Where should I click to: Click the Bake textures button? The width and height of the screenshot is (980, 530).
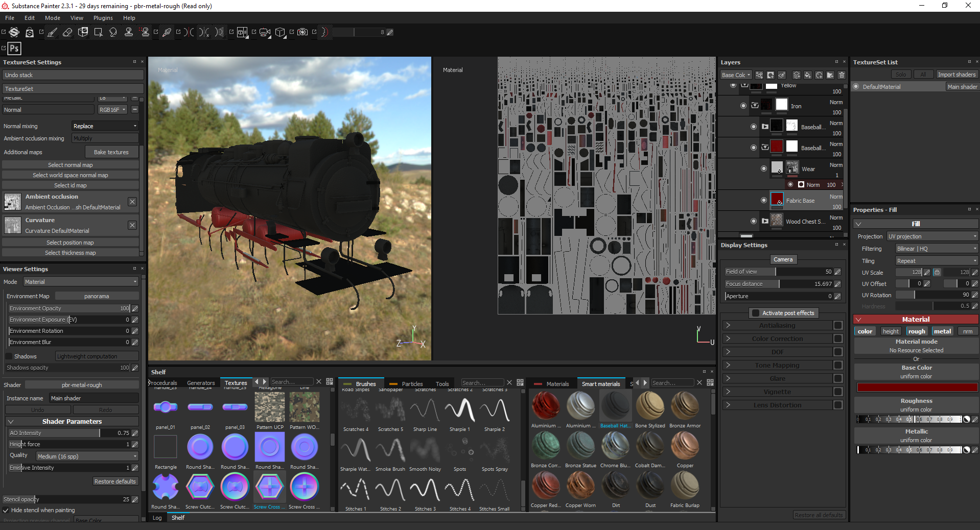[x=111, y=152]
